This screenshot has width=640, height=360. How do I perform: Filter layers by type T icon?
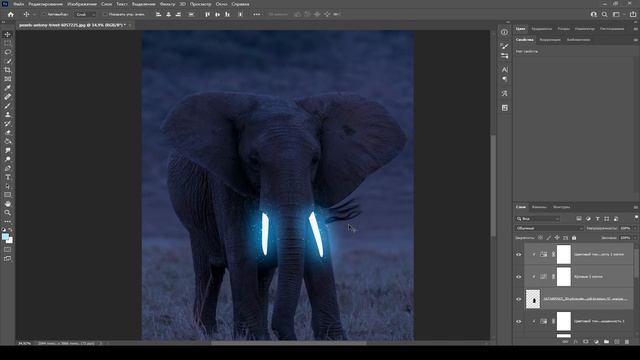point(598,219)
